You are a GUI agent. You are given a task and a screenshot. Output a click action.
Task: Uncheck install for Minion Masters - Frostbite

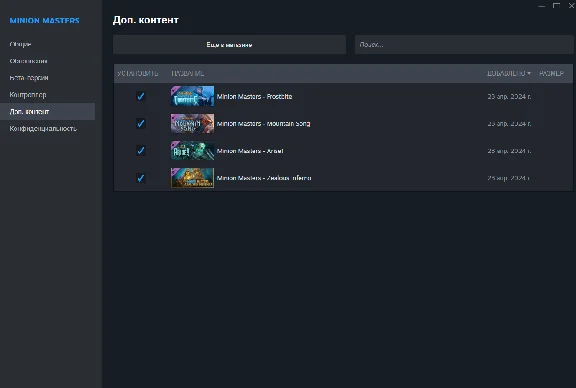141,96
